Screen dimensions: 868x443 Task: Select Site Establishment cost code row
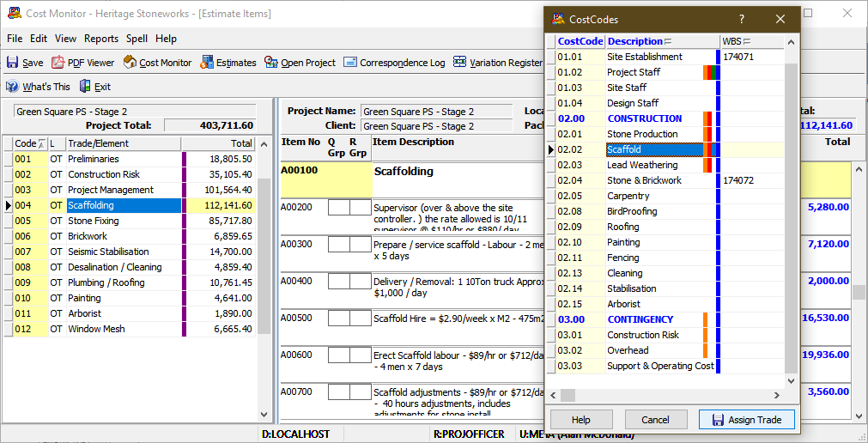665,57
